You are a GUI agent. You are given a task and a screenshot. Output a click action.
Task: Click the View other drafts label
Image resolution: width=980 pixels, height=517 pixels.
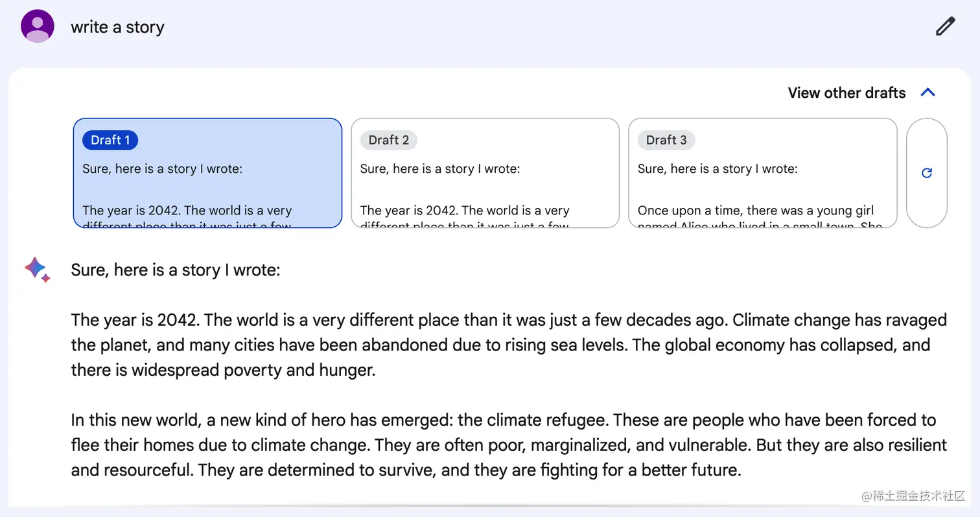[x=846, y=93]
